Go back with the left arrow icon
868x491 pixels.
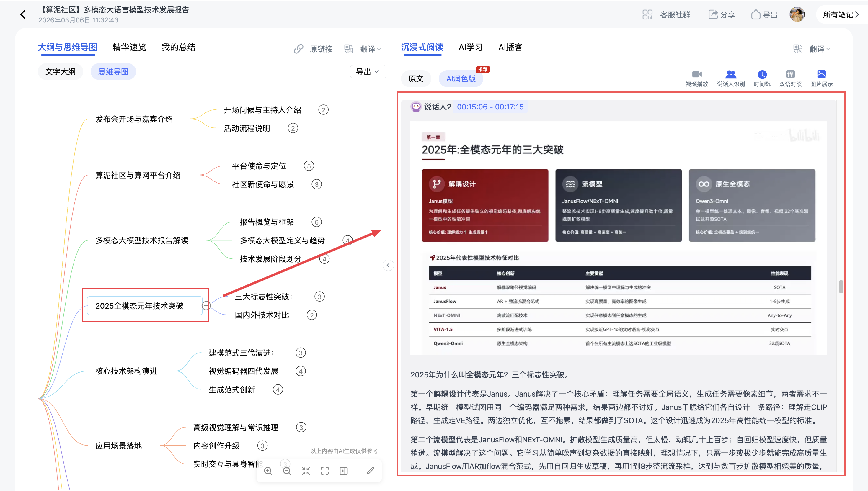click(23, 14)
